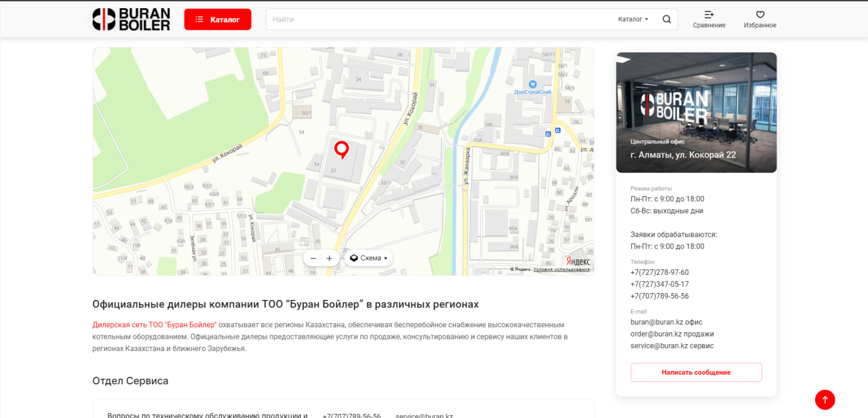The image size is (868, 418).
Task: Open Сравнение comparison list
Action: pyautogui.click(x=709, y=19)
